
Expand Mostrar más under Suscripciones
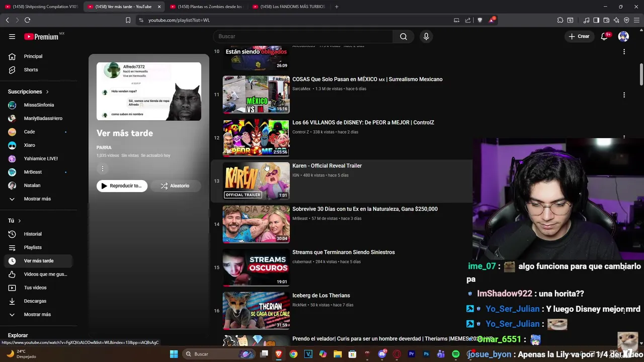pos(39,199)
